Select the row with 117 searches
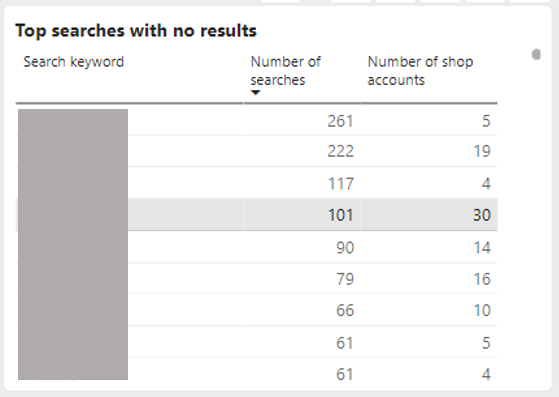Image resolution: width=559 pixels, height=397 pixels. 257,183
